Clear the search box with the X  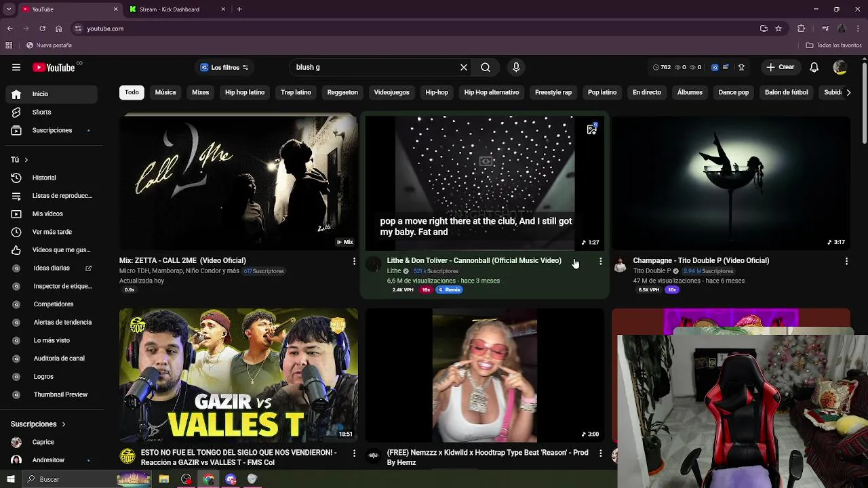(x=464, y=67)
